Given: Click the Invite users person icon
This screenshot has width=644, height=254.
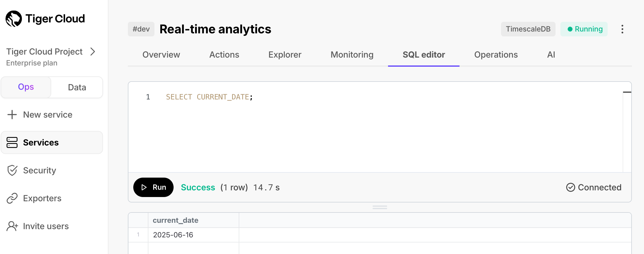Looking at the screenshot, I should [12, 226].
